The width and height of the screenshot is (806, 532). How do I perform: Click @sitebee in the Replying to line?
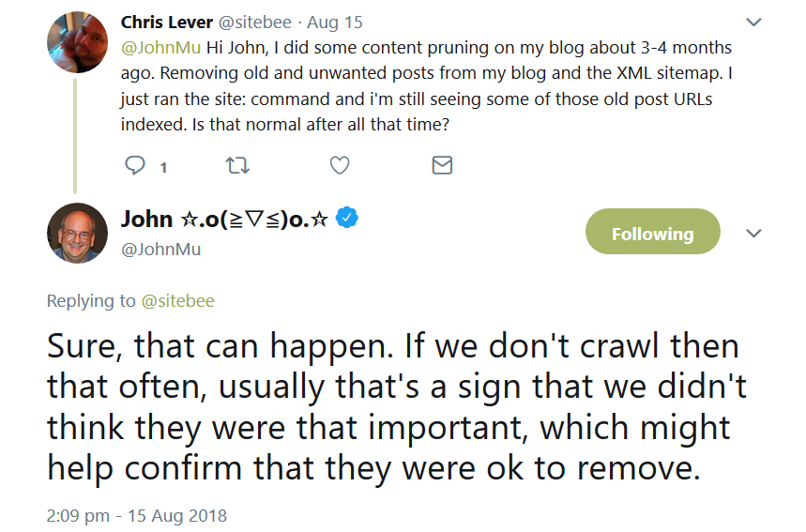click(x=177, y=301)
